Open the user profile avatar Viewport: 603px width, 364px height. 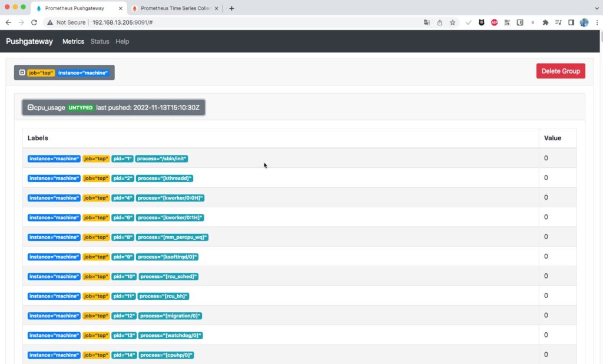[x=584, y=22]
